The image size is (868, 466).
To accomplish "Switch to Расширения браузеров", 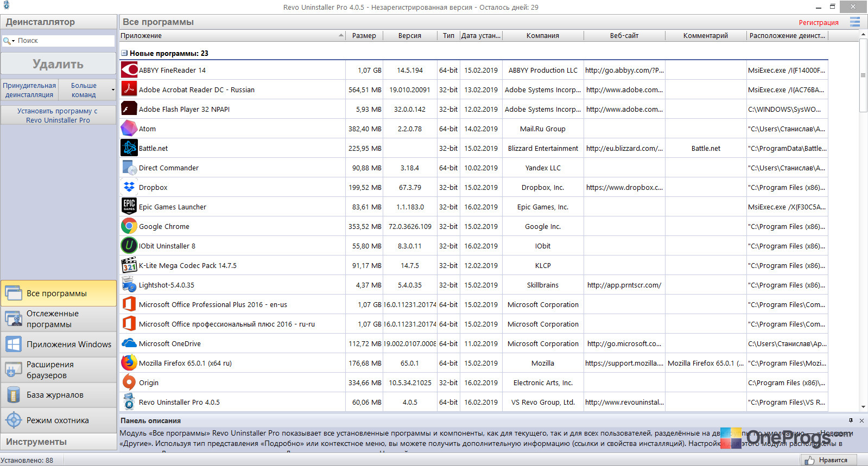I will (x=59, y=370).
